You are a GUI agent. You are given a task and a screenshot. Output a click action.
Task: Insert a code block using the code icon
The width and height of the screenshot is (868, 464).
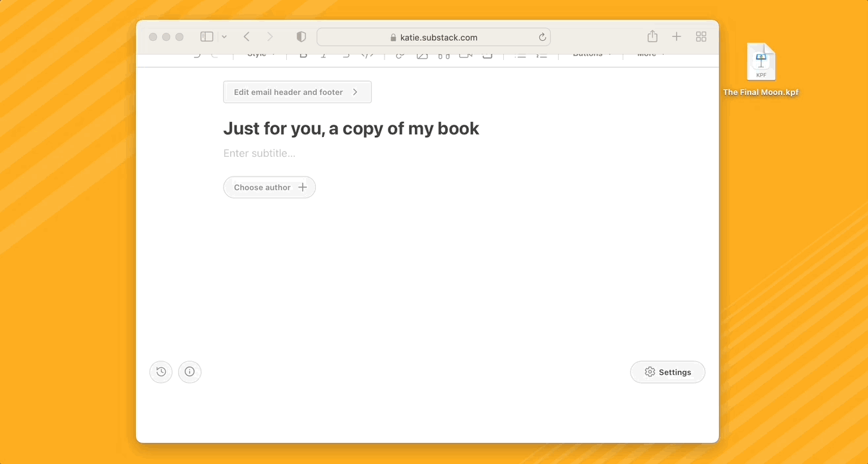click(367, 55)
